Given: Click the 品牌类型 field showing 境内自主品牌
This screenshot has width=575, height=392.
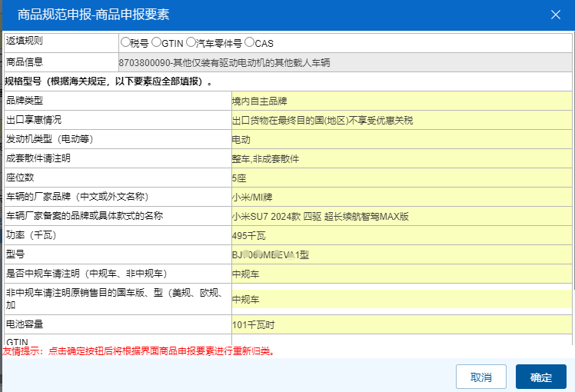Looking at the screenshot, I should [x=401, y=101].
